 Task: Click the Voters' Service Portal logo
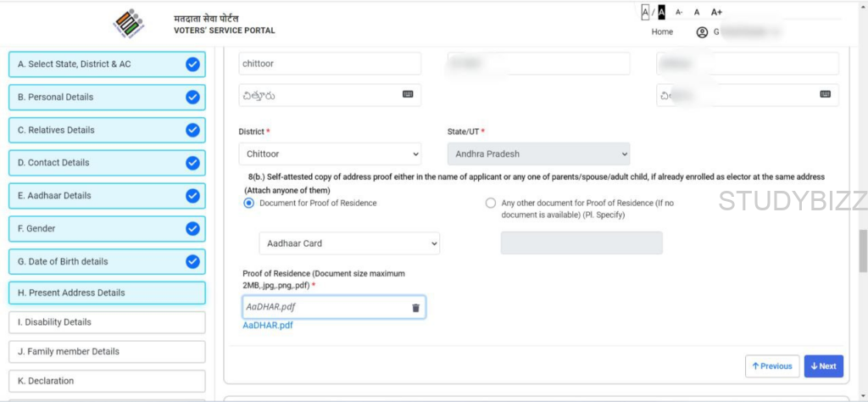(x=129, y=24)
